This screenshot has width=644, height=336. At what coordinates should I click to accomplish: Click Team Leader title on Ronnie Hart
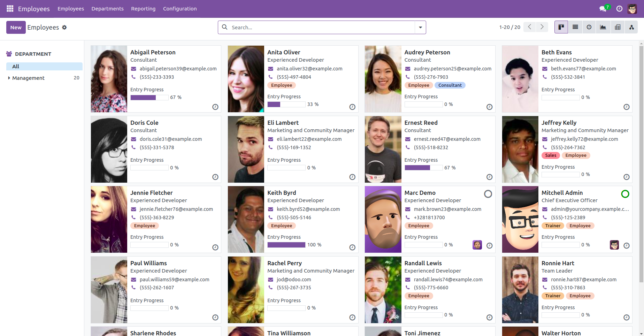(557, 271)
